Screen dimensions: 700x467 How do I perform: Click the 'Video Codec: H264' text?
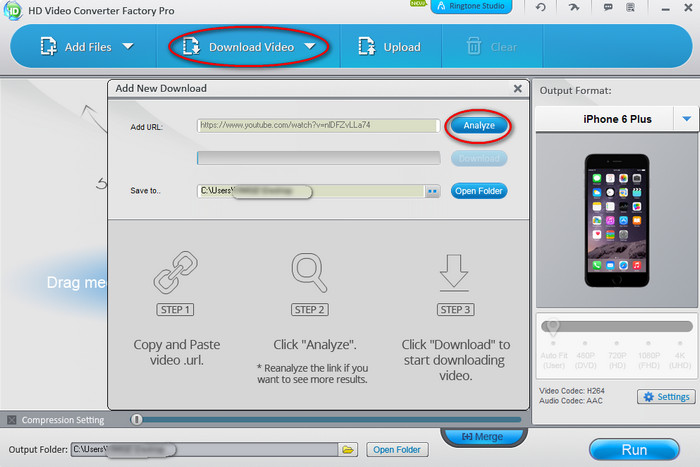point(571,391)
